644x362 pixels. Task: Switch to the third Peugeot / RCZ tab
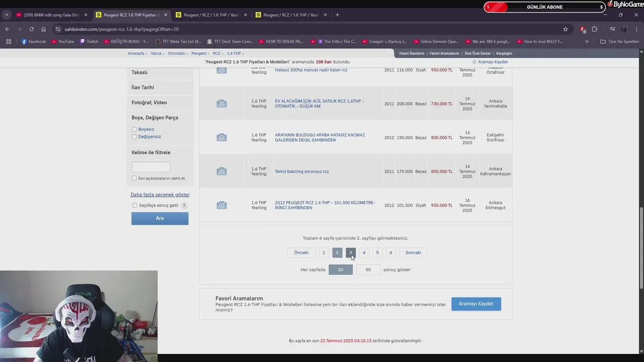tap(290, 15)
